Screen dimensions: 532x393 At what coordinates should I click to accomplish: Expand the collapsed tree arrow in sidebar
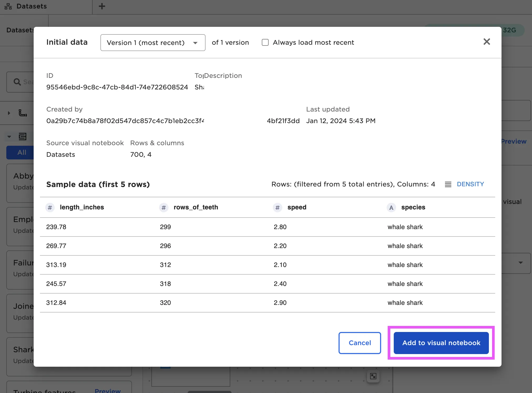(x=9, y=113)
